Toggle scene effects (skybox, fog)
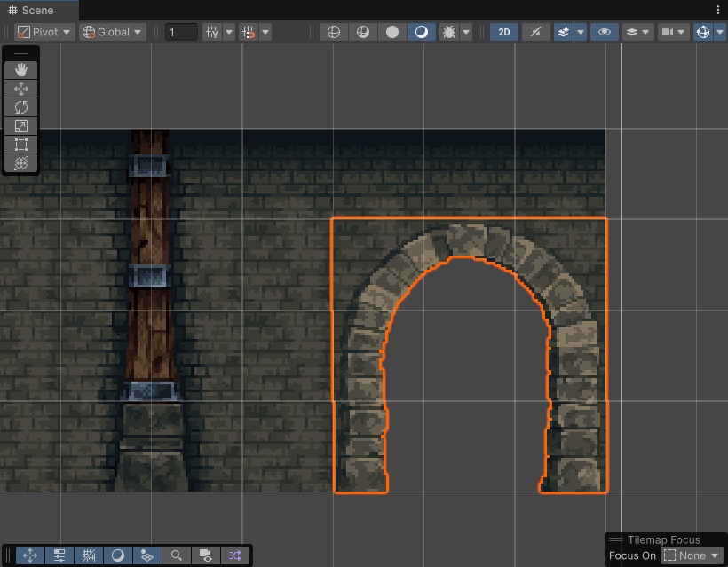 tap(564, 32)
